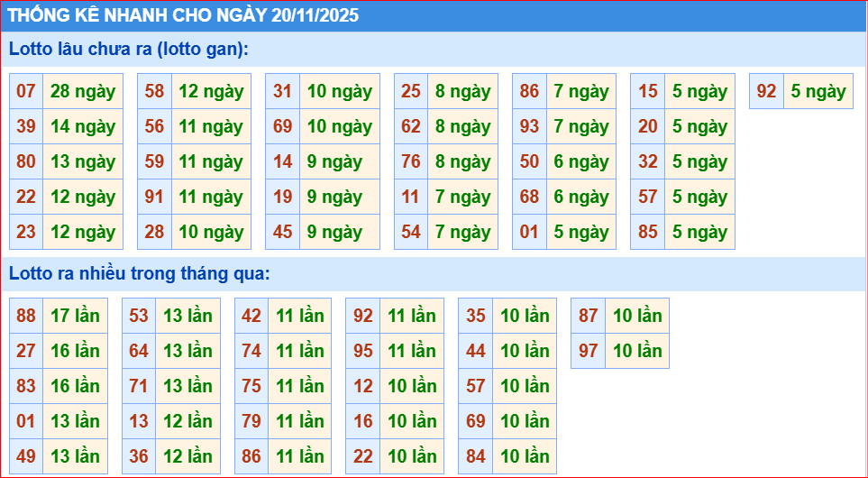Image resolution: width=868 pixels, height=478 pixels.
Task: Click the '11 lần' beside number 75
Action: pyautogui.click(x=300, y=386)
